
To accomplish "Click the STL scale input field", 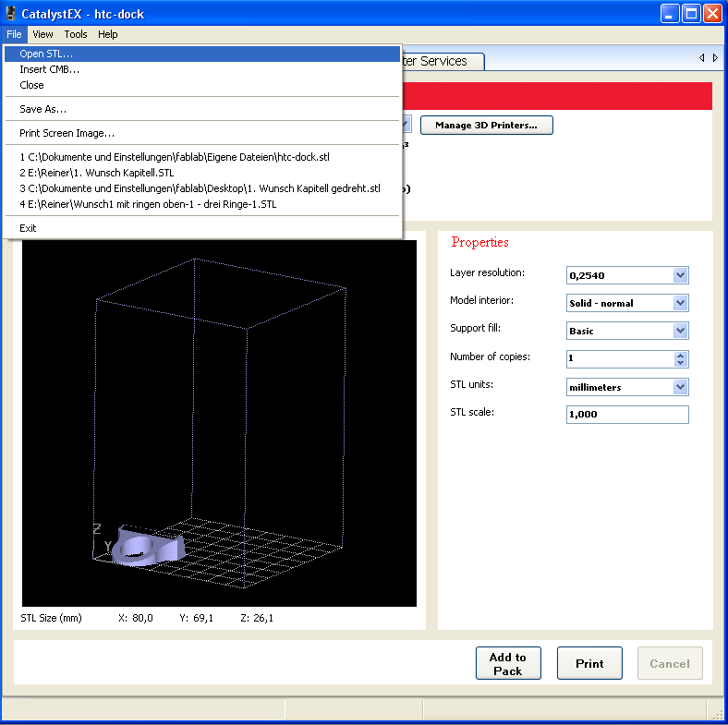I will [627, 415].
